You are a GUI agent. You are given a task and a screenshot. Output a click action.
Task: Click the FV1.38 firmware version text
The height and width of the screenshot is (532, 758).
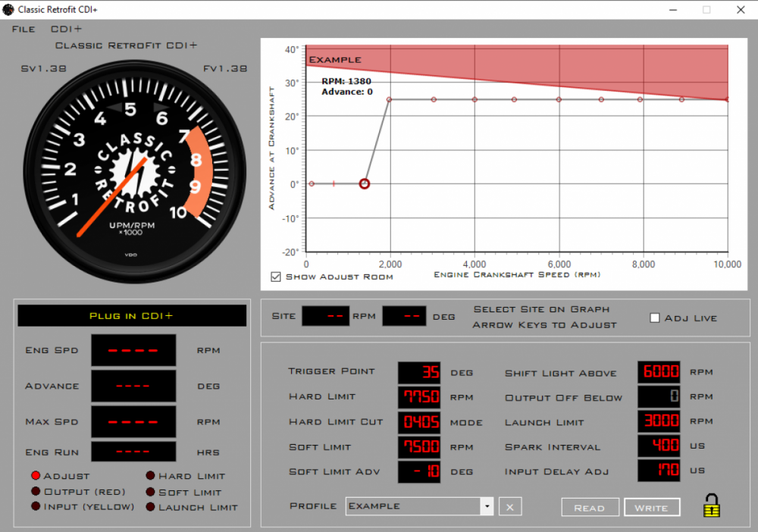[225, 69]
